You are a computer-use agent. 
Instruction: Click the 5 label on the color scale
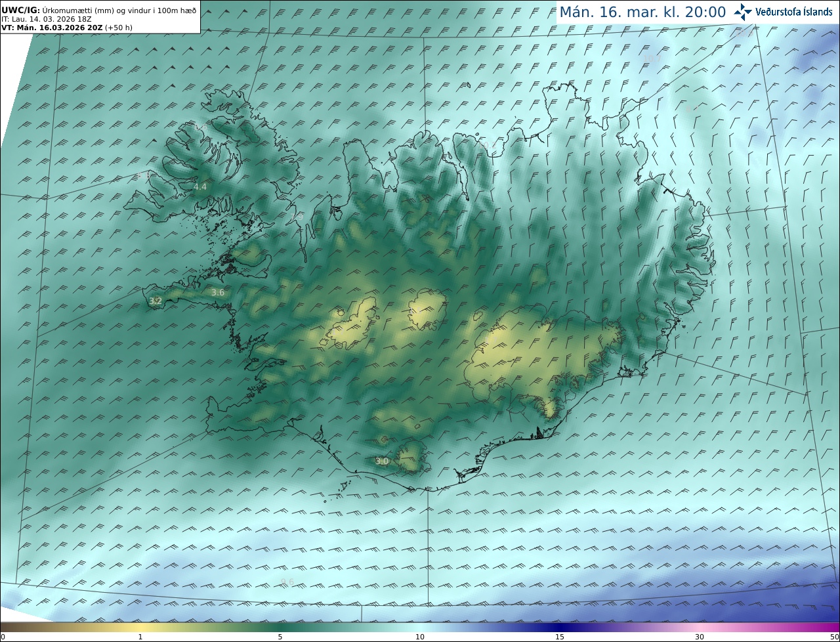[280, 637]
